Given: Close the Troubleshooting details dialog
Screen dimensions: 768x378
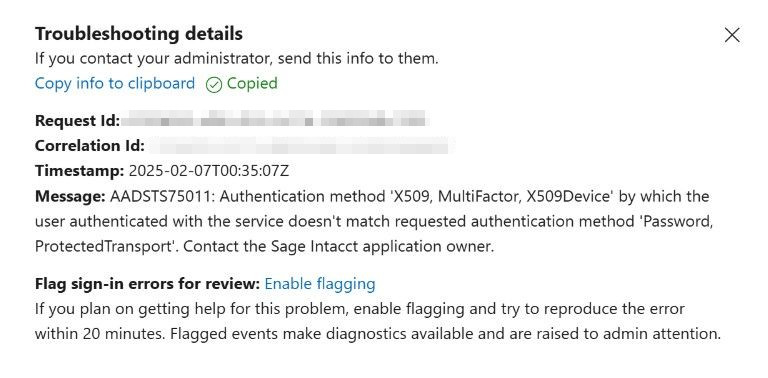Looking at the screenshot, I should [x=732, y=35].
